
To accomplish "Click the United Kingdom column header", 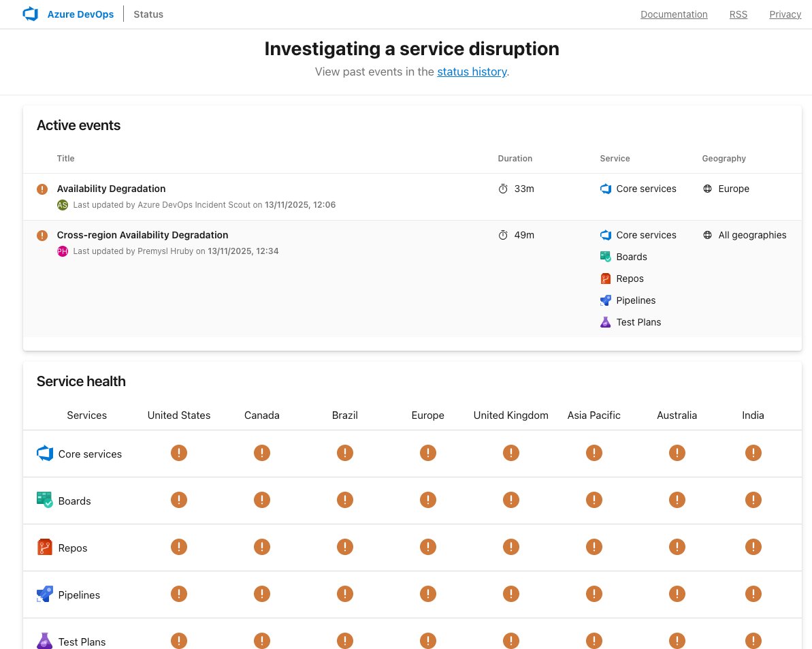I will 510,415.
